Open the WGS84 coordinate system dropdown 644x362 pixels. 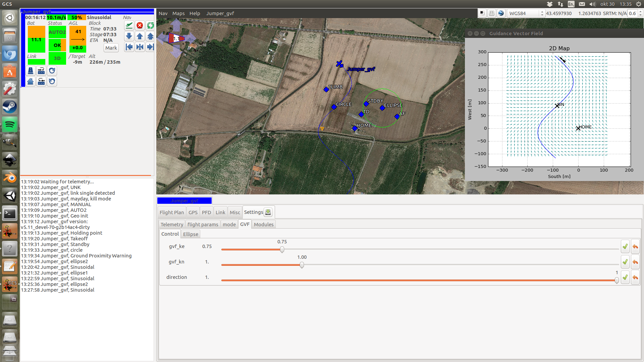(x=526, y=13)
